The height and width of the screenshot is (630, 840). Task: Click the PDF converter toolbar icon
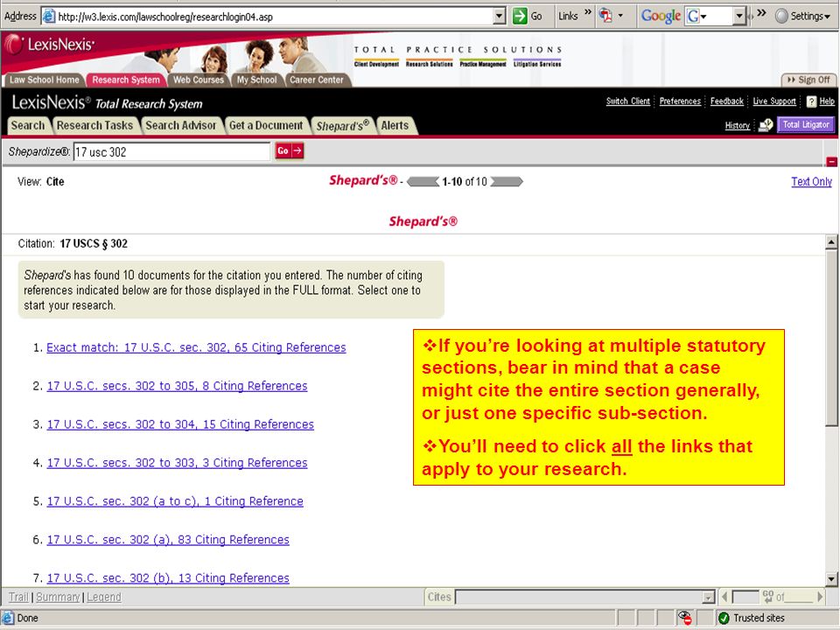pos(605,16)
